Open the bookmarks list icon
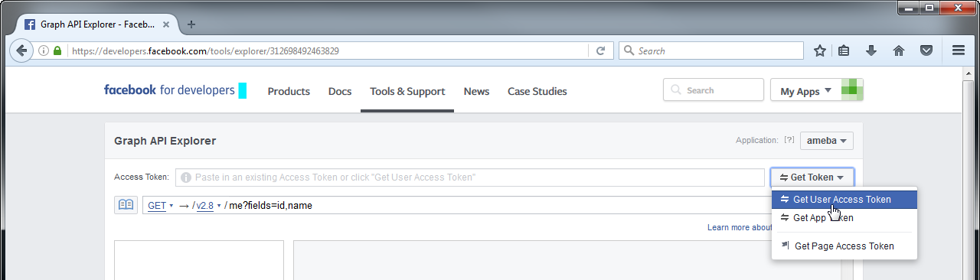980x280 pixels. (x=844, y=51)
